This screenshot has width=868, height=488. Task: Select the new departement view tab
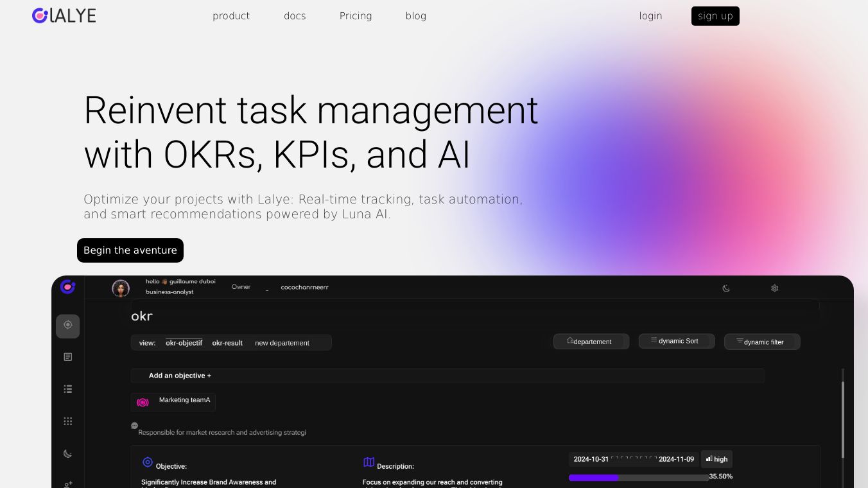point(282,343)
